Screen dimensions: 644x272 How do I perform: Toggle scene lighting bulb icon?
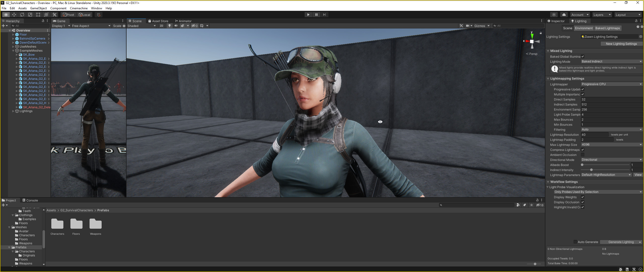coord(170,26)
